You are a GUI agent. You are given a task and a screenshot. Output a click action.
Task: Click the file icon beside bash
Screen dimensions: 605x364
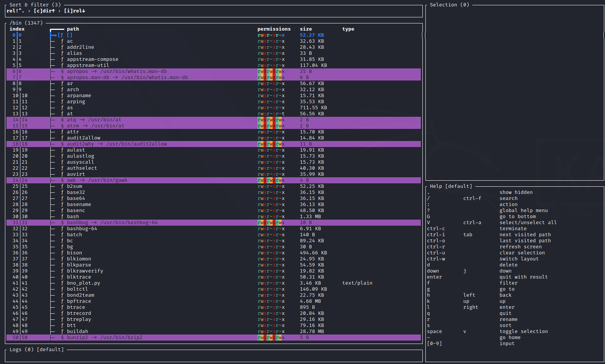point(62,217)
